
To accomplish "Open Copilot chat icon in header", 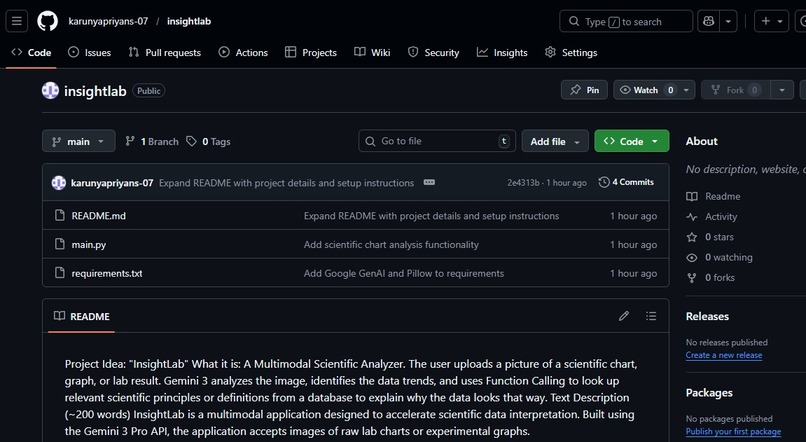I will tap(709, 22).
